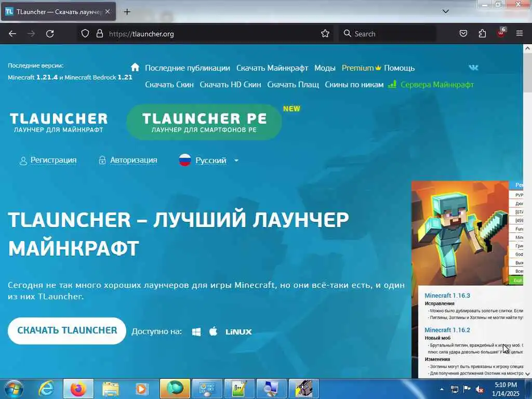Expand the Русский language dropdown arrow
Viewport: 532px width, 399px height.
(236, 161)
